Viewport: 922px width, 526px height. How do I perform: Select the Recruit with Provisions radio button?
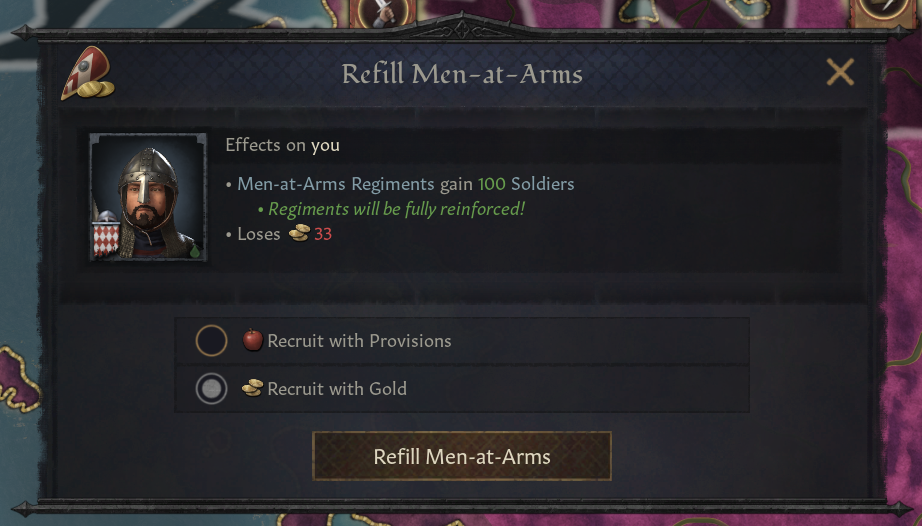(211, 341)
